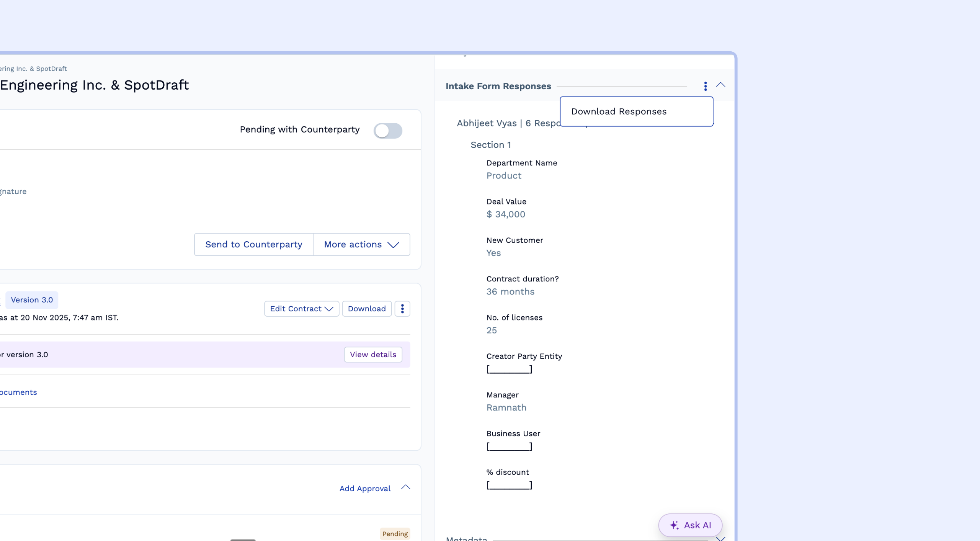Click the Business User blank field
980x541 pixels.
(x=509, y=446)
